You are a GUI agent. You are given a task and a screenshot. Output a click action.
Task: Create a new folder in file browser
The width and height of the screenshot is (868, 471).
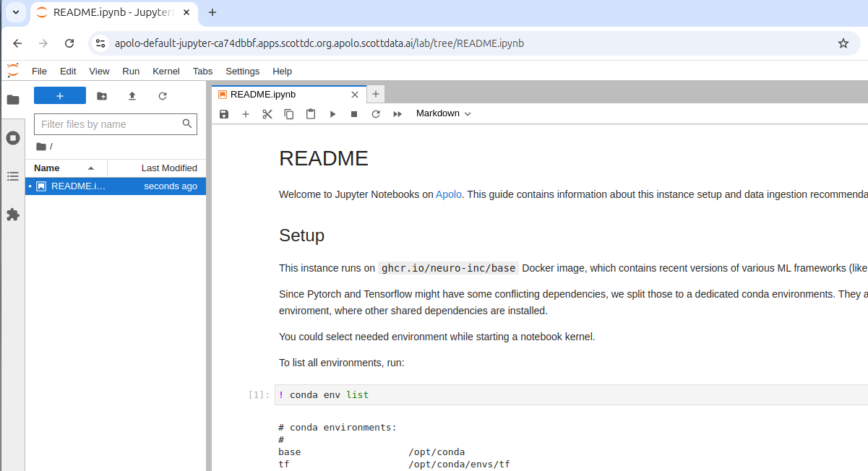(x=102, y=96)
